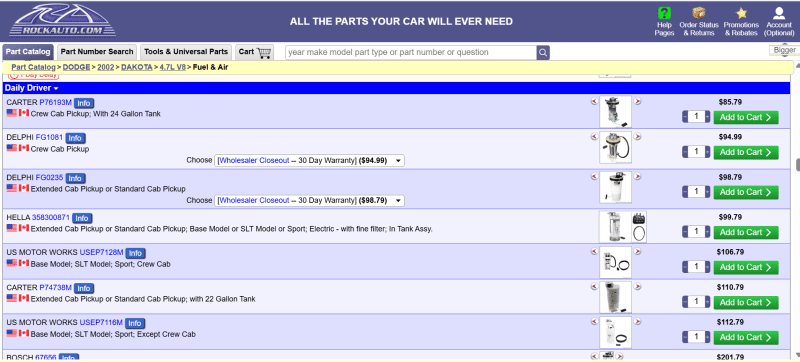Go to 4.7L V8 breadcrumb link
This screenshot has height=362, width=800.
tap(172, 67)
